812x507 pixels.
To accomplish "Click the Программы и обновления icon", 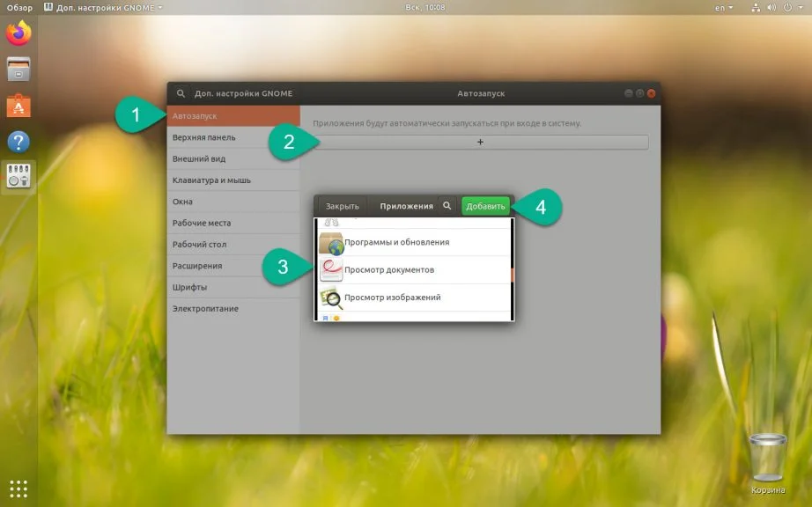I will tap(331, 243).
